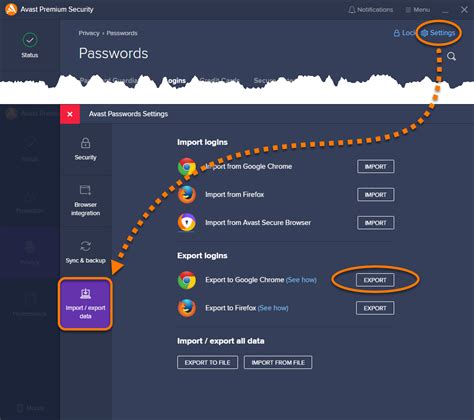This screenshot has height=420, width=474.
Task: Open passwords Settings gear
Action: pyautogui.click(x=438, y=33)
